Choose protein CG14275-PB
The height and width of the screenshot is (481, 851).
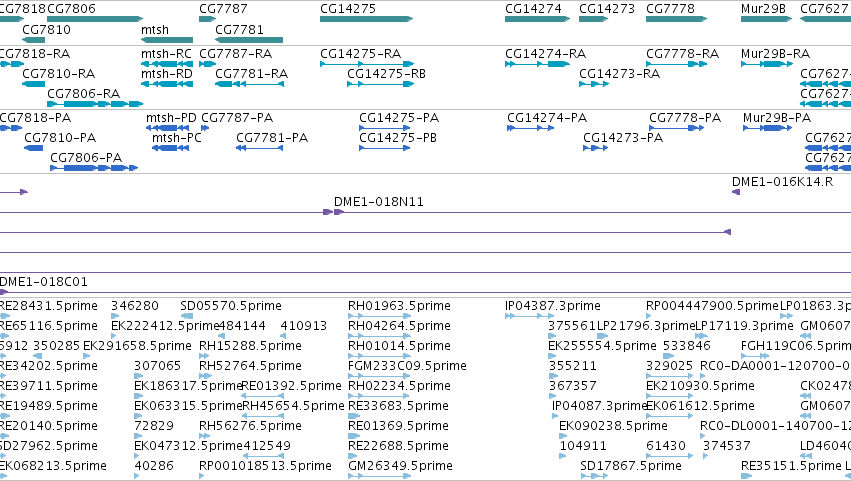click(384, 148)
